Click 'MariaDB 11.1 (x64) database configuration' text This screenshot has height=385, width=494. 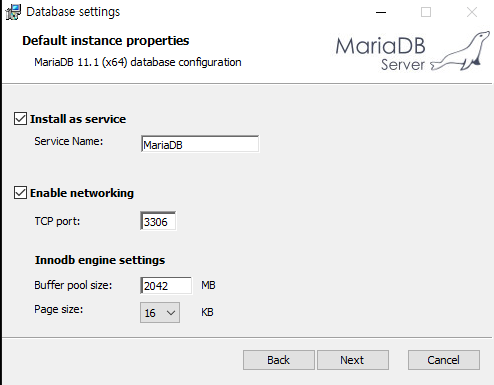(x=138, y=62)
